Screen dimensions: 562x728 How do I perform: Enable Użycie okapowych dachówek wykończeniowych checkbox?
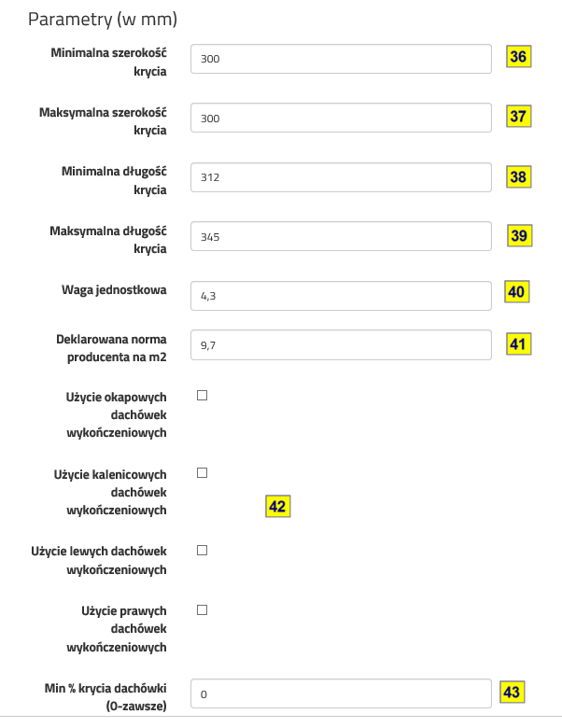pos(202,396)
